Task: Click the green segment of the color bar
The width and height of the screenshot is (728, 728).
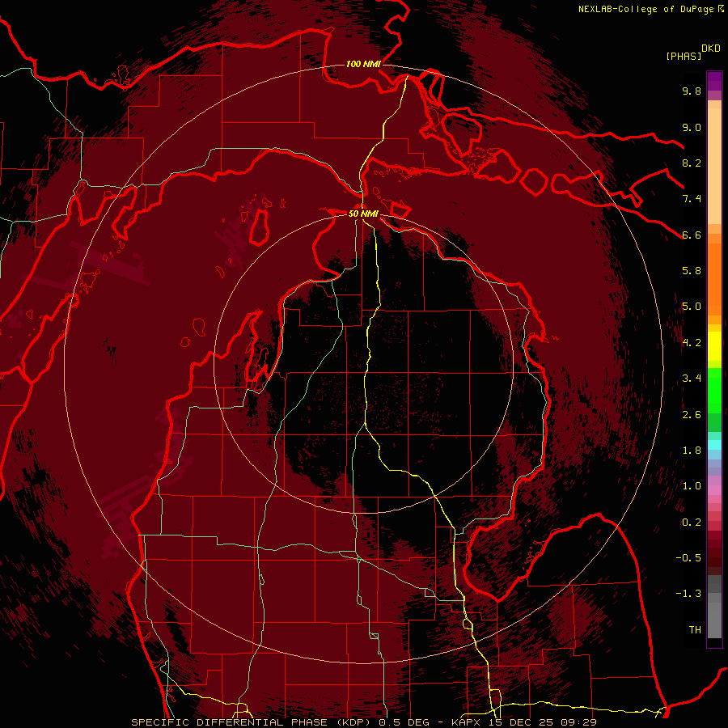Action: [714, 400]
